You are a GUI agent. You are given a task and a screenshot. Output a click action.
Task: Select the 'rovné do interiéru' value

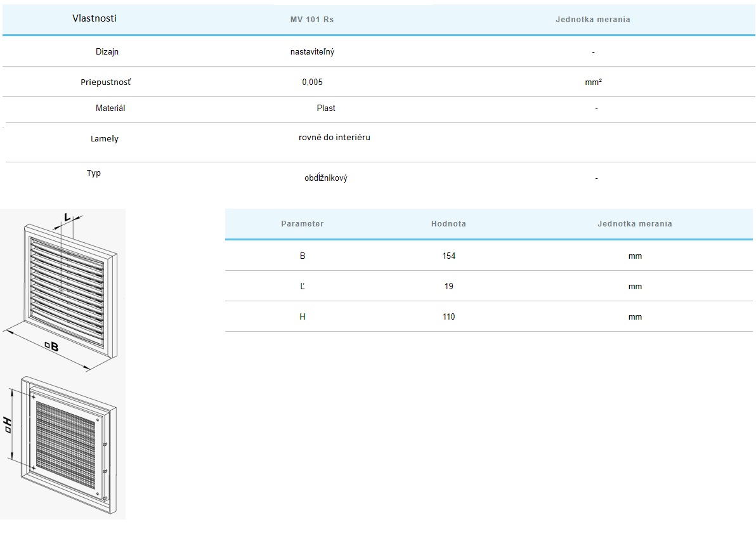pos(334,138)
